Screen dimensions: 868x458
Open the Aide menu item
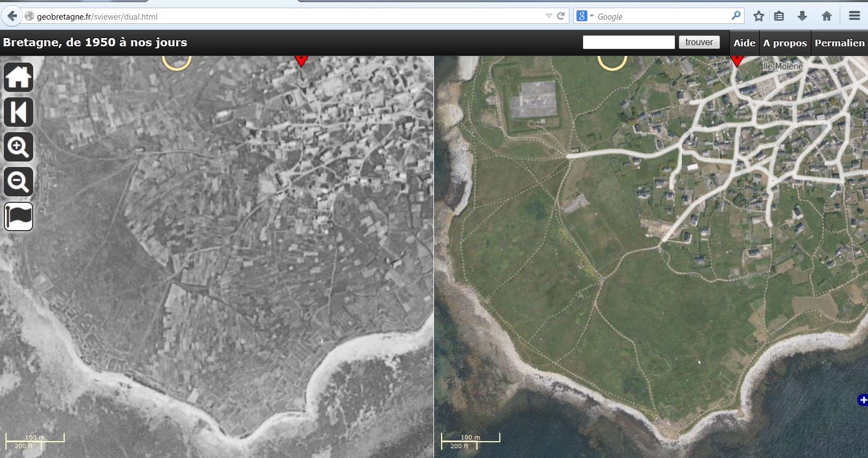pos(744,43)
